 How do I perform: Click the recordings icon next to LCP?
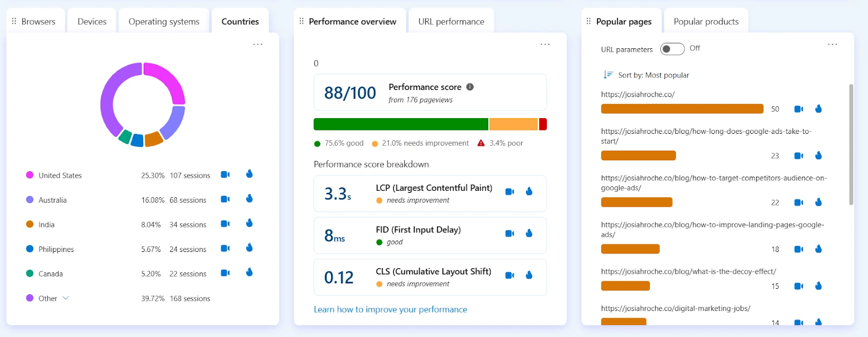pos(509,191)
